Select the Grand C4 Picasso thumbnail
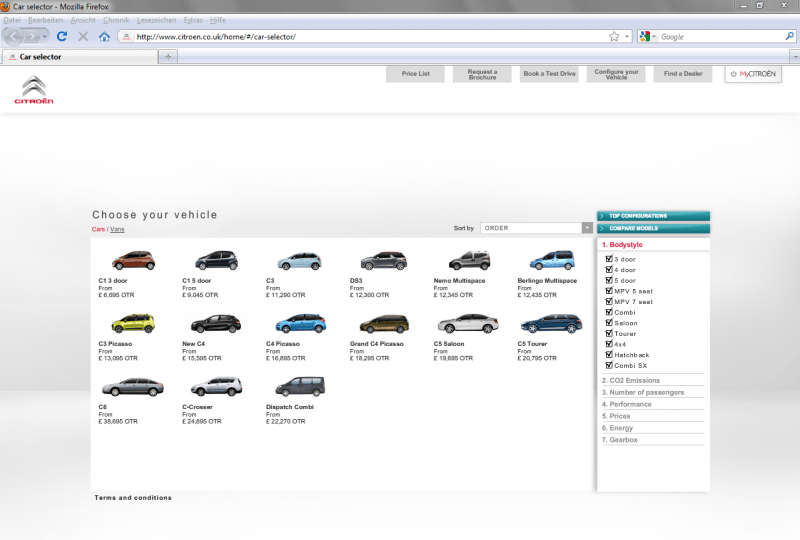 [x=384, y=324]
